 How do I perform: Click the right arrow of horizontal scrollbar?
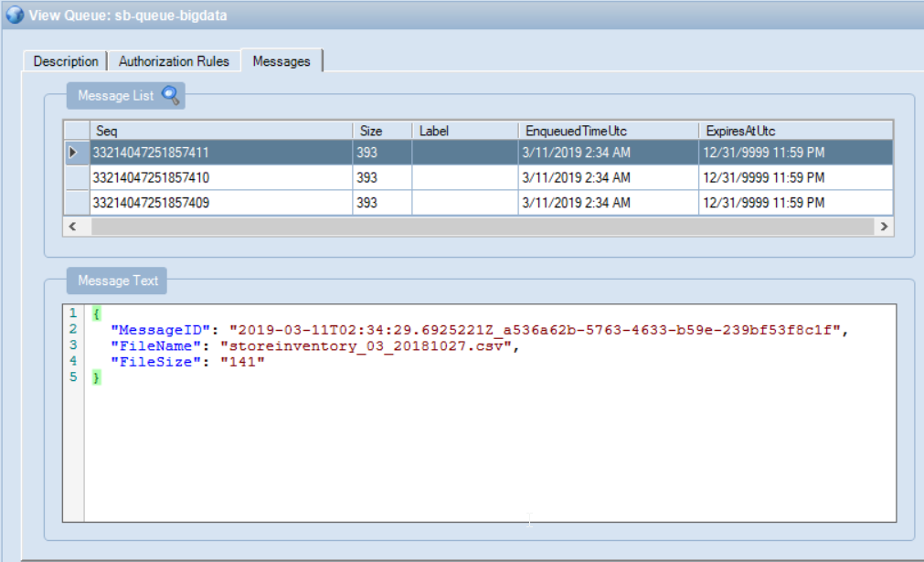coord(884,227)
